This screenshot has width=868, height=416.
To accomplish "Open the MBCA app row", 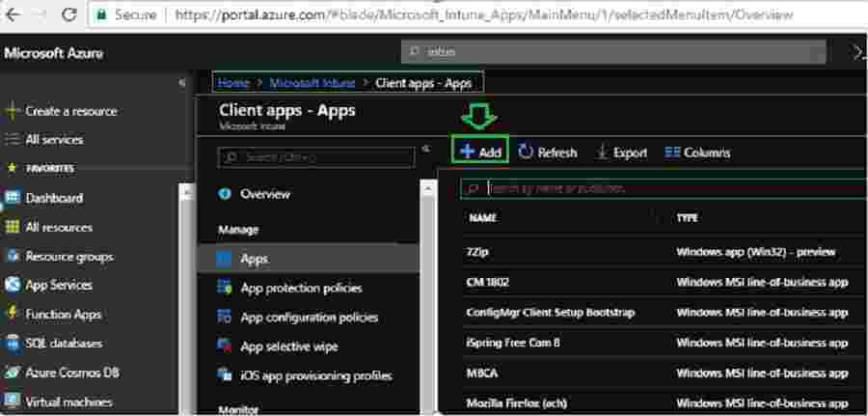I will (665, 373).
